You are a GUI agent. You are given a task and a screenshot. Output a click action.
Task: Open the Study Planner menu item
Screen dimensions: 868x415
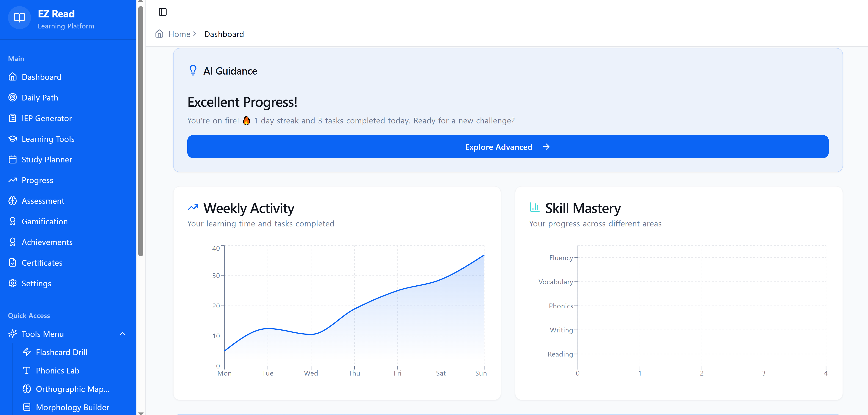(47, 159)
